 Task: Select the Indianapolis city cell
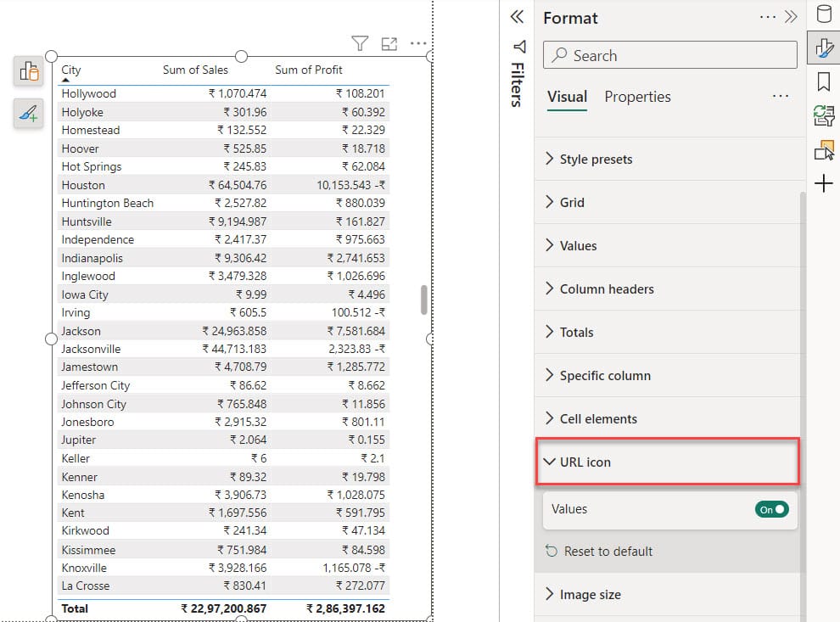[92, 258]
